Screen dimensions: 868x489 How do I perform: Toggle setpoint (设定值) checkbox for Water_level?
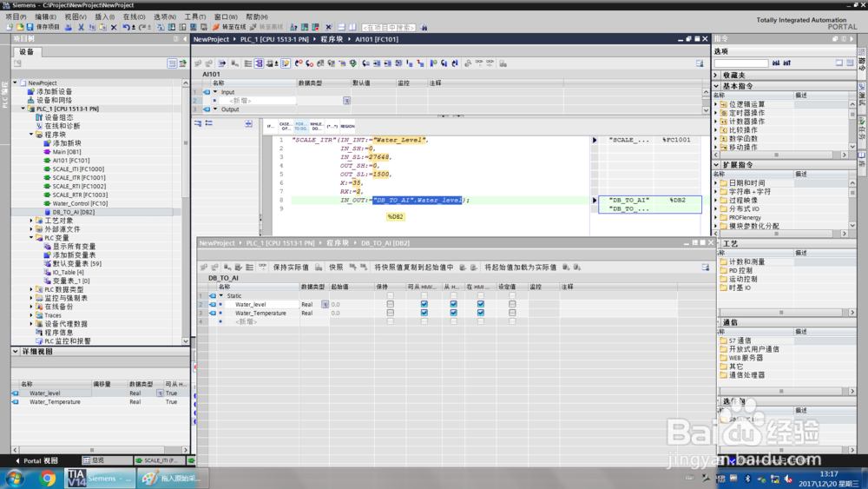coord(512,304)
